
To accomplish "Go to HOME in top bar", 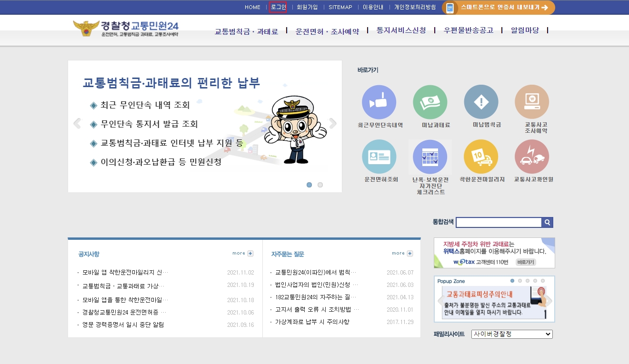I will tap(252, 7).
